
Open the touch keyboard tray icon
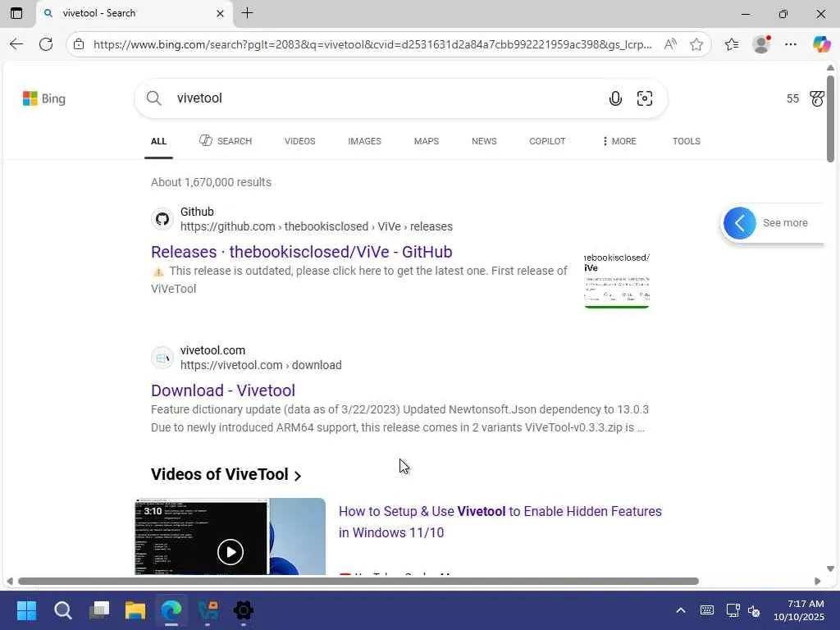pos(707,610)
